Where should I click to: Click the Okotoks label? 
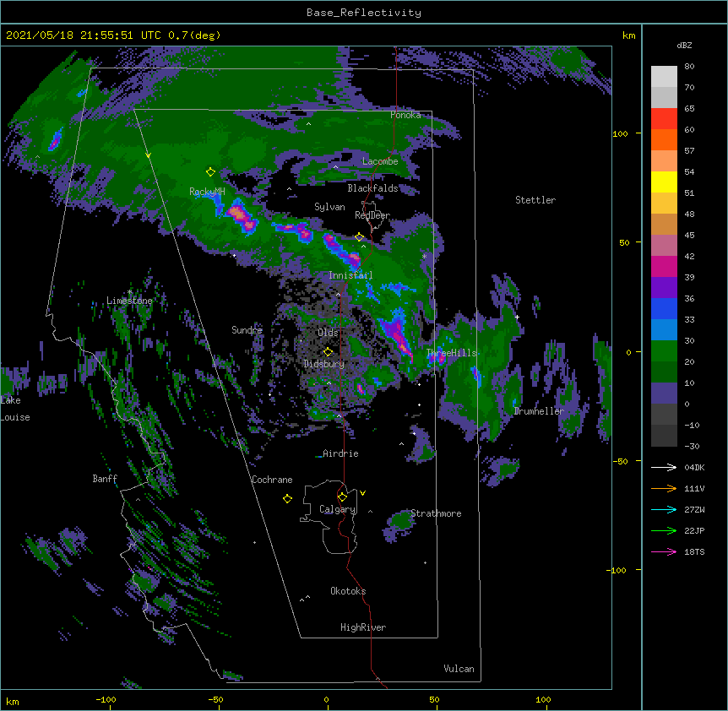click(x=348, y=591)
